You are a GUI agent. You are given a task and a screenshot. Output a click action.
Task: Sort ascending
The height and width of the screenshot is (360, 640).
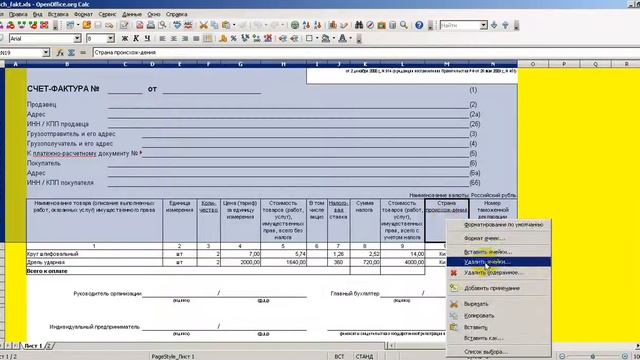click(x=306, y=25)
